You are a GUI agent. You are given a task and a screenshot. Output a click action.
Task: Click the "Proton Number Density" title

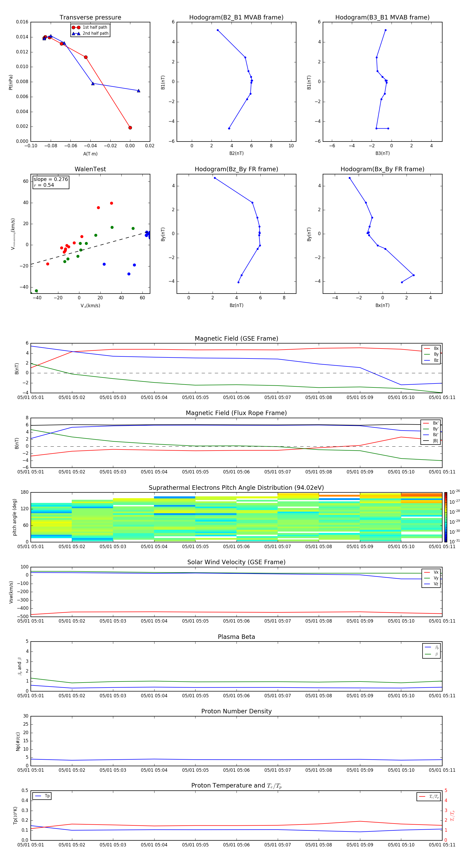point(236,711)
